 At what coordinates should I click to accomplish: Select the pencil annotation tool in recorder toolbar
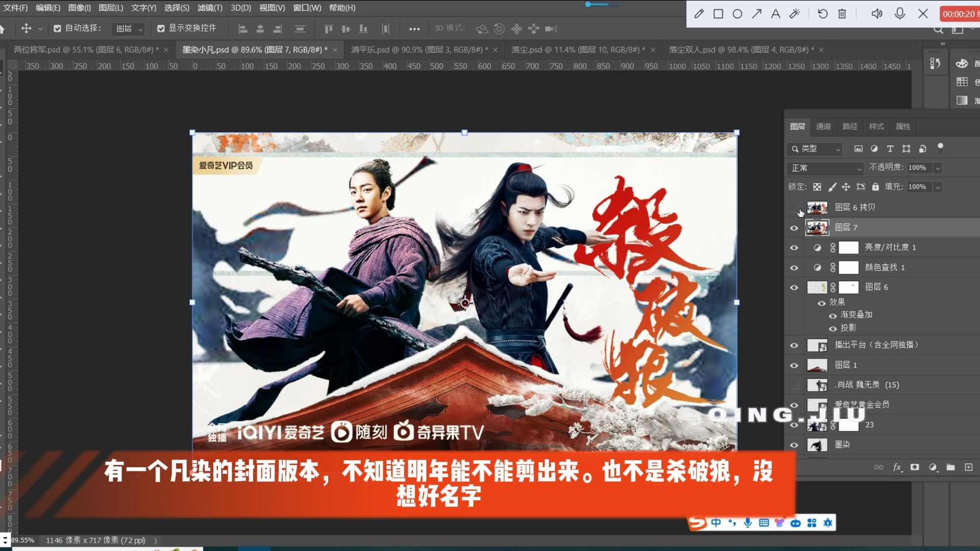click(698, 14)
